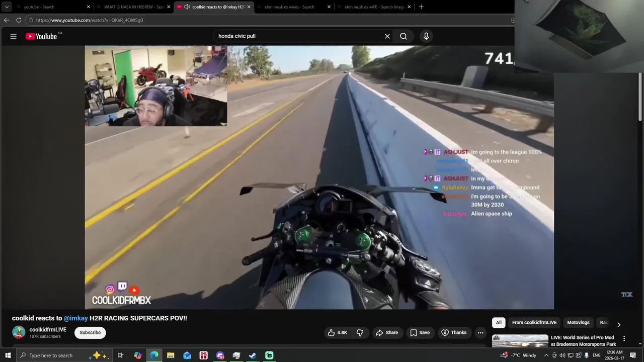
Task: Open Steam from the taskbar
Action: click(253, 355)
